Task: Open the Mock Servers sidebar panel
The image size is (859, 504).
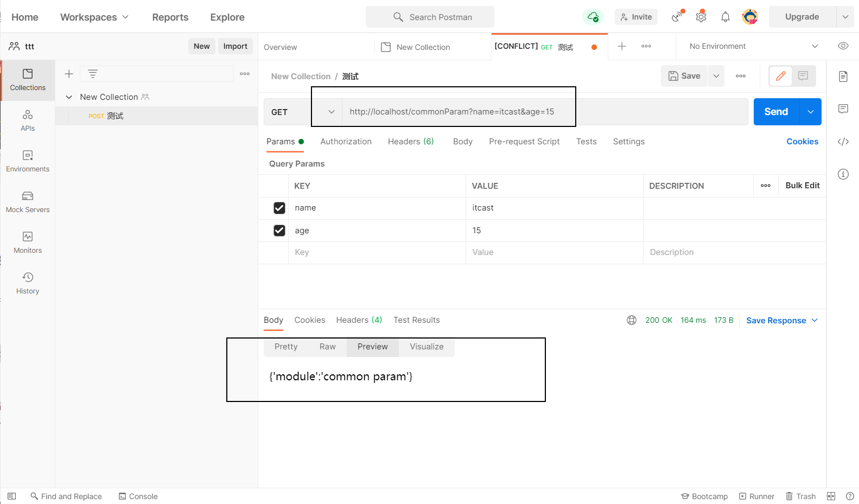Action: pos(28,202)
